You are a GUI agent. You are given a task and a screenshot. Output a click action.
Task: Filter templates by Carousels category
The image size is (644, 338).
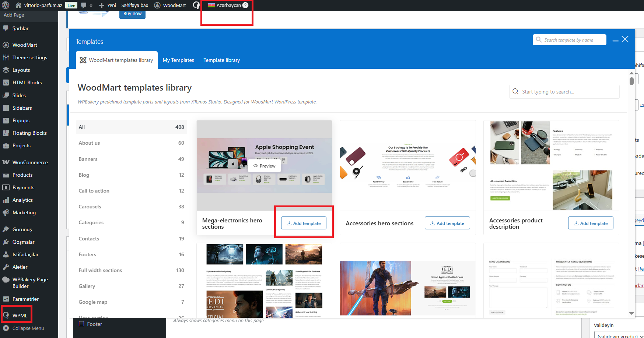pyautogui.click(x=132, y=207)
